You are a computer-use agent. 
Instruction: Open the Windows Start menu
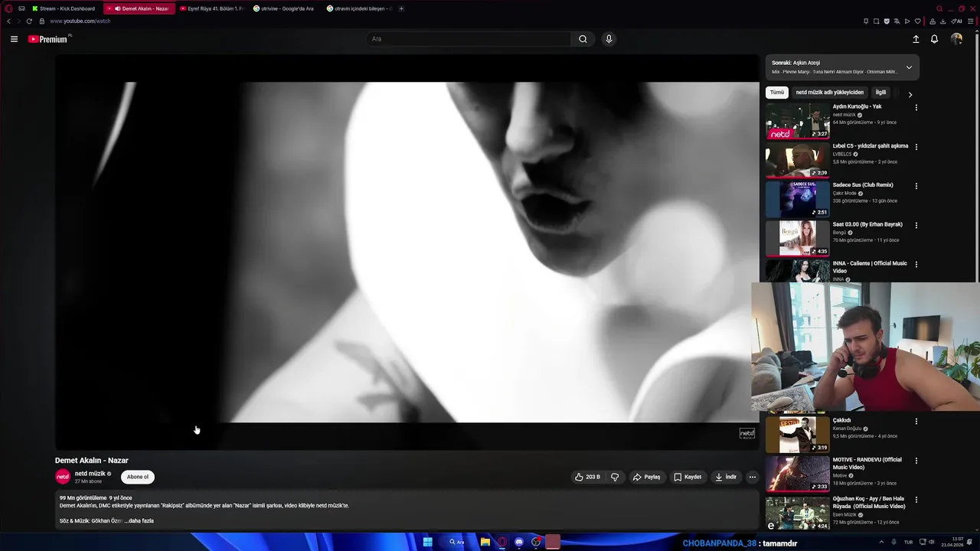[x=427, y=542]
